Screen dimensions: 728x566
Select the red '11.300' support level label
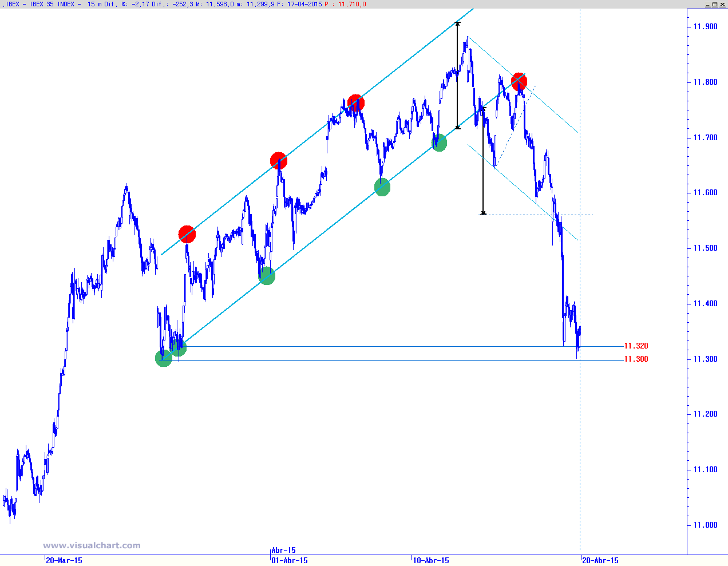(636, 359)
